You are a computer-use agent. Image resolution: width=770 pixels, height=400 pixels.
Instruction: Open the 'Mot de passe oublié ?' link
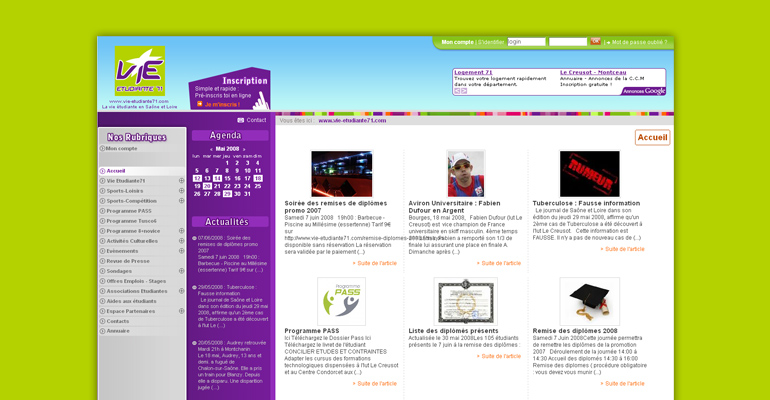click(x=638, y=42)
